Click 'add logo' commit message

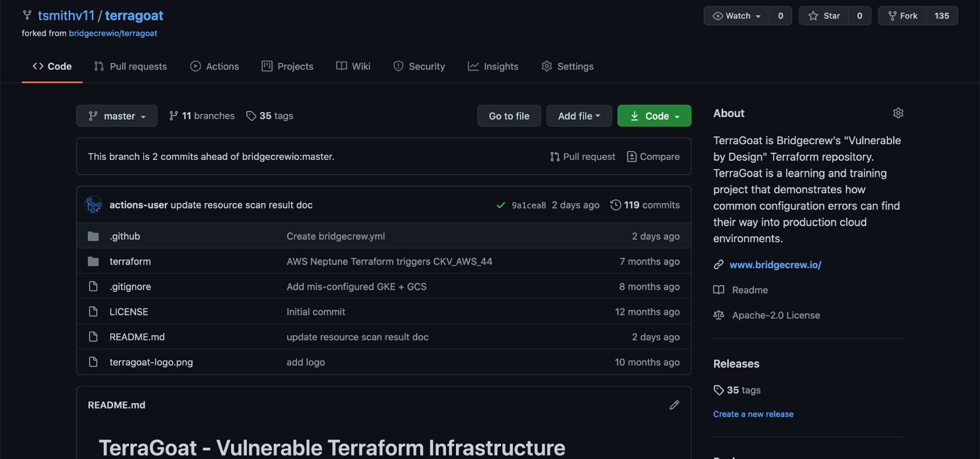[x=305, y=362]
